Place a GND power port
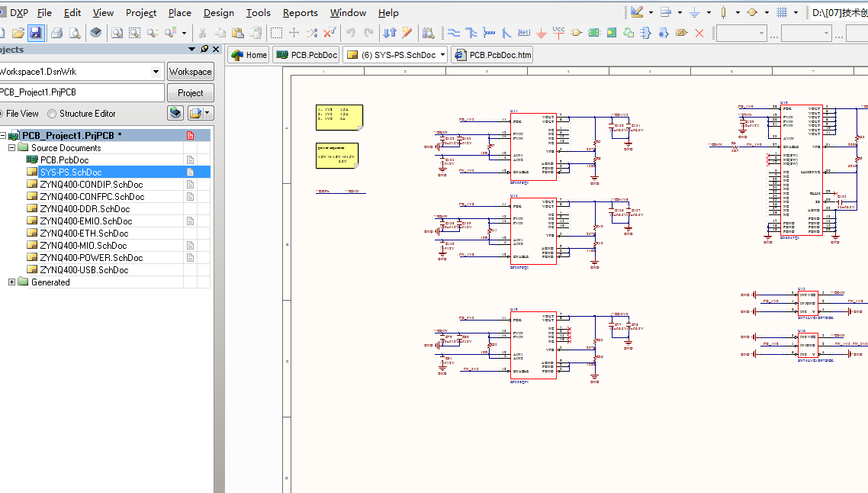Image resolution: width=868 pixels, height=493 pixels. point(542,34)
